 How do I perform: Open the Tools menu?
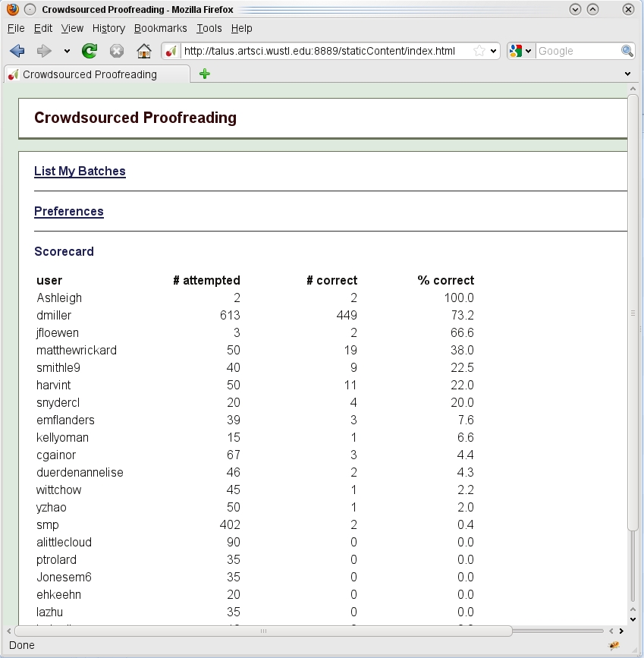209,28
